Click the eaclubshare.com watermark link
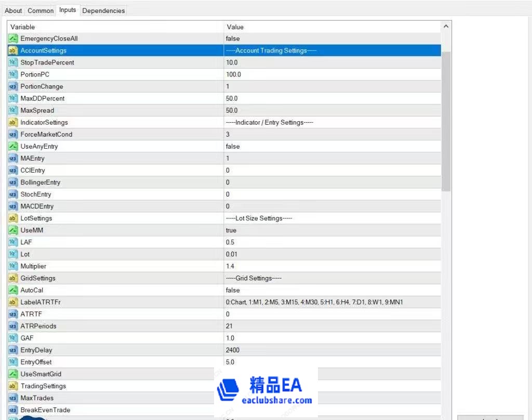 277,400
